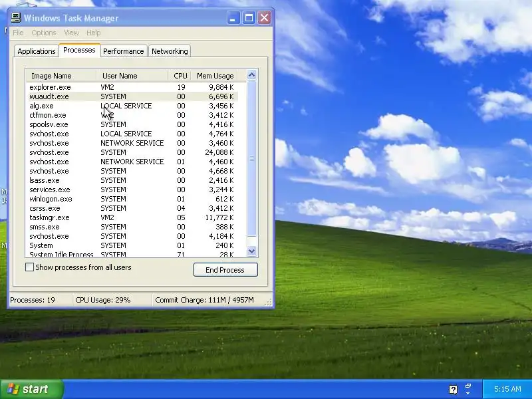The image size is (532, 399).
Task: Open the View menu
Action: 71,33
